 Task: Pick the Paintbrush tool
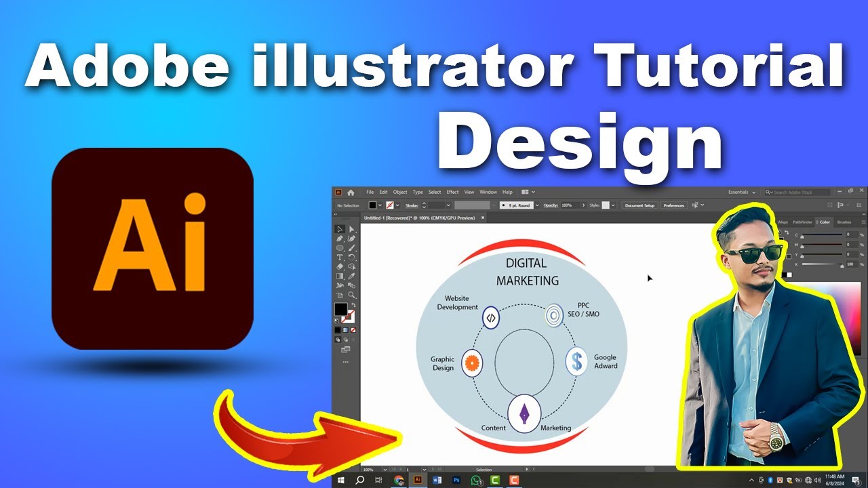pyautogui.click(x=352, y=248)
